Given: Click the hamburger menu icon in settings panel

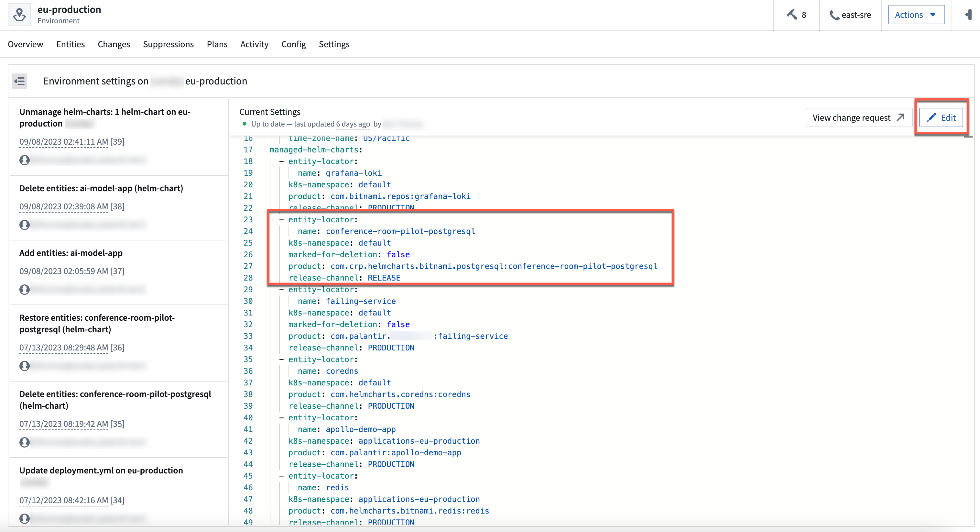Looking at the screenshot, I should pos(21,81).
